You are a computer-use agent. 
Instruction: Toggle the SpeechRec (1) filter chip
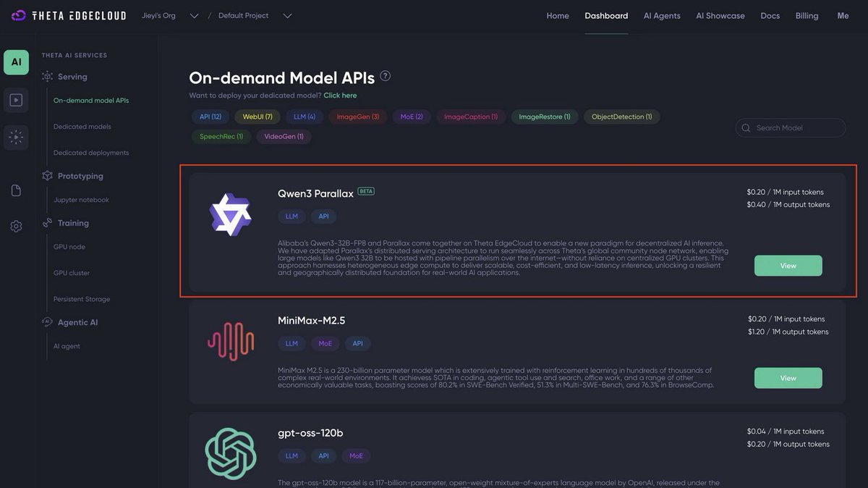[x=221, y=136]
